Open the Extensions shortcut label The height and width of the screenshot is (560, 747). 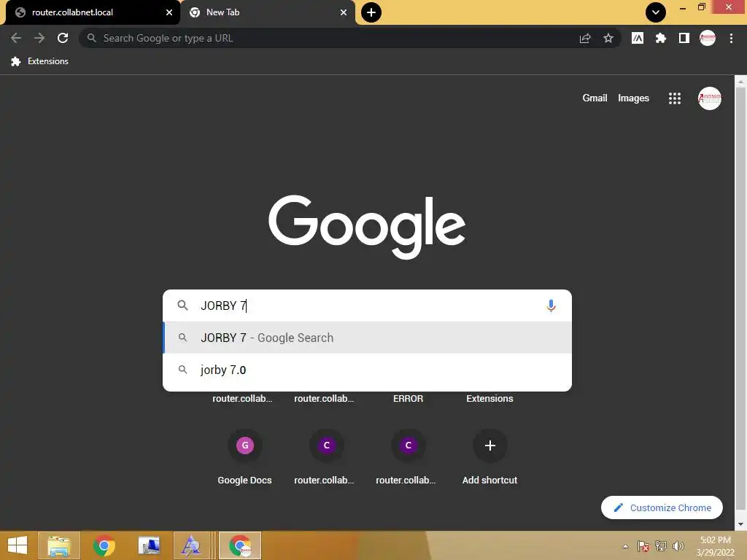(x=489, y=399)
